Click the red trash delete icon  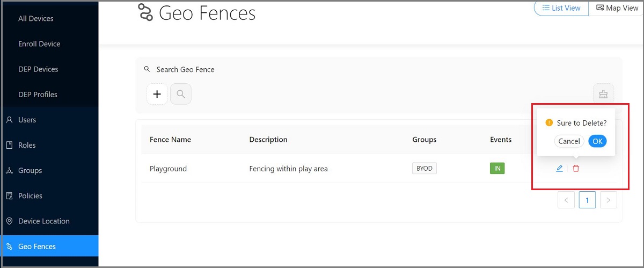tap(576, 169)
